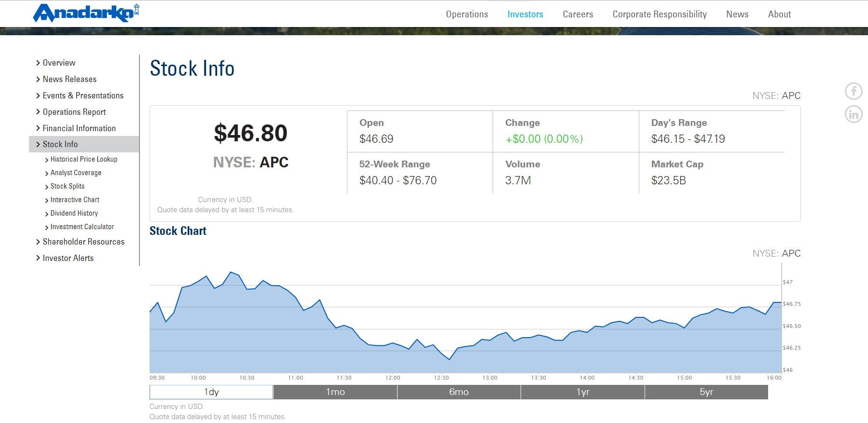Click the Stock Chart heading
This screenshot has width=868, height=423.
pyautogui.click(x=178, y=231)
